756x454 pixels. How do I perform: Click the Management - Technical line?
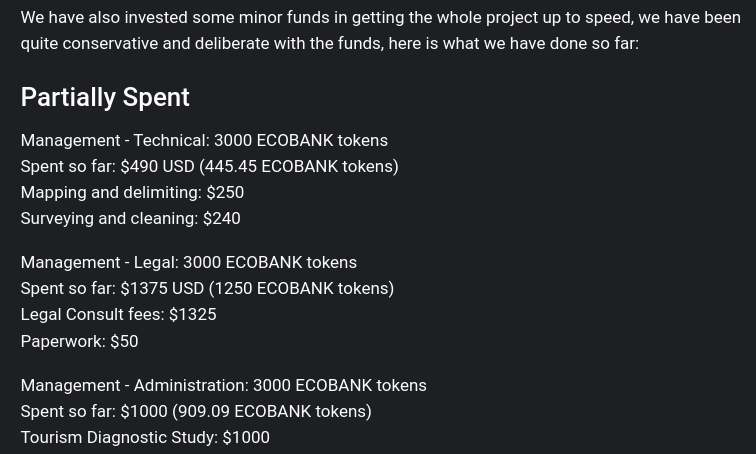(x=204, y=140)
